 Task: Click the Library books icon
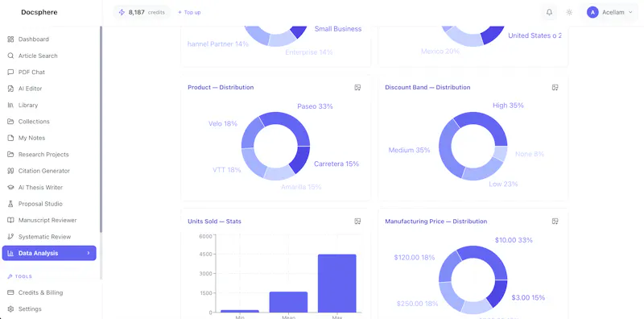[x=10, y=106]
